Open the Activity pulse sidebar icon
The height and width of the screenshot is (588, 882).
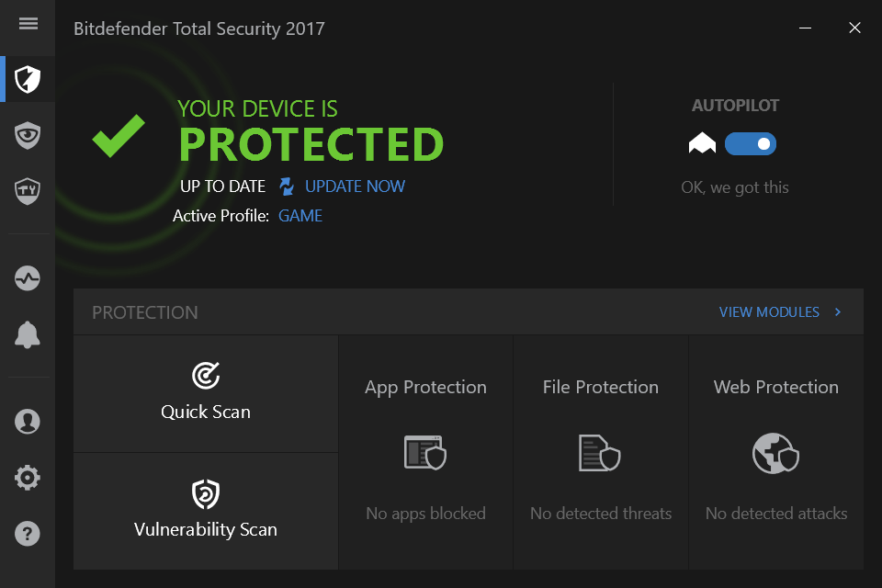point(28,278)
